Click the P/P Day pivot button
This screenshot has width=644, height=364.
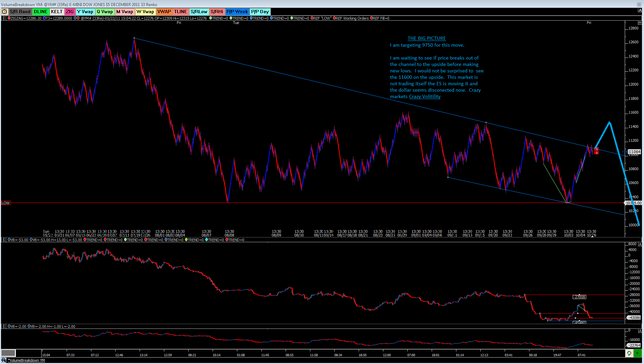[260, 12]
